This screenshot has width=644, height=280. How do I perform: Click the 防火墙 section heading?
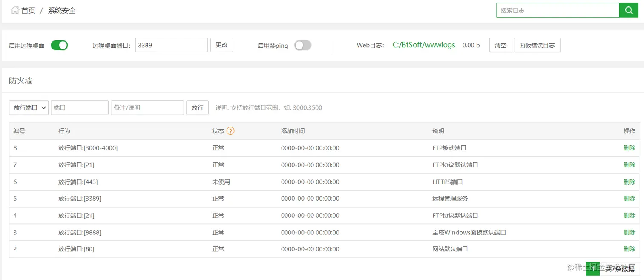click(x=21, y=81)
